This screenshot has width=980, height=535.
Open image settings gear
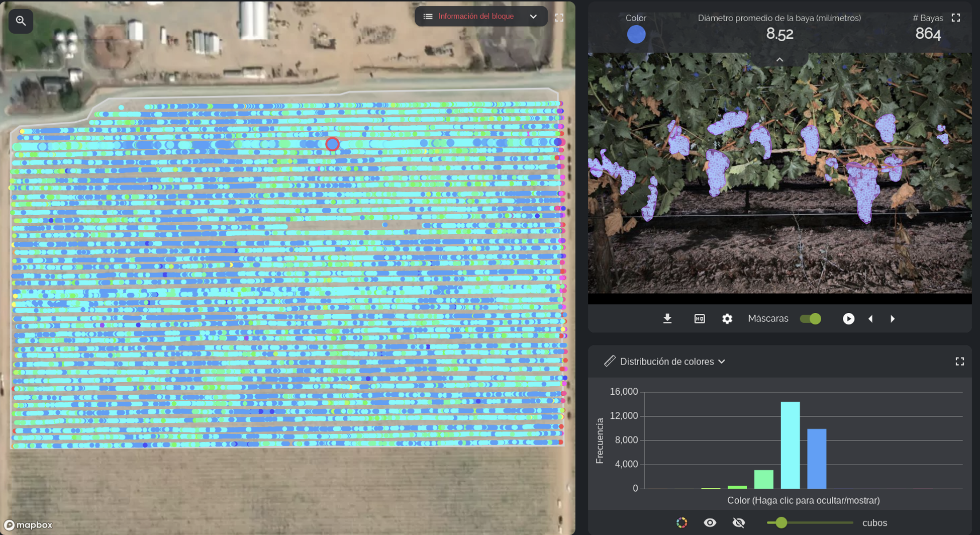pos(727,319)
